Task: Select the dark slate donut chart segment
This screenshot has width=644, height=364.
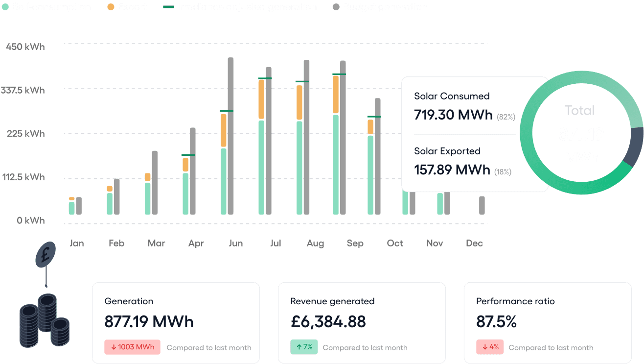Action: pos(635,147)
